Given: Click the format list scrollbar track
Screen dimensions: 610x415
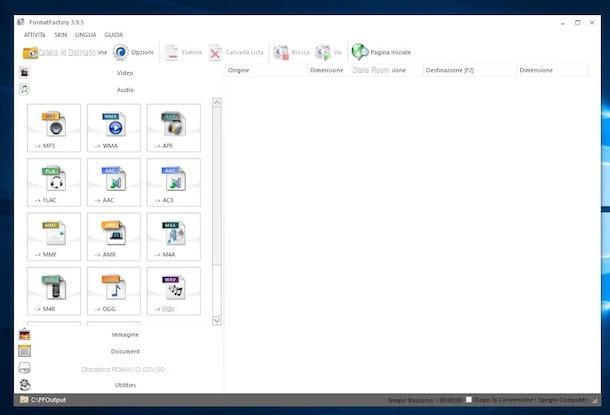Looking at the screenshot, I should pyautogui.click(x=217, y=290).
